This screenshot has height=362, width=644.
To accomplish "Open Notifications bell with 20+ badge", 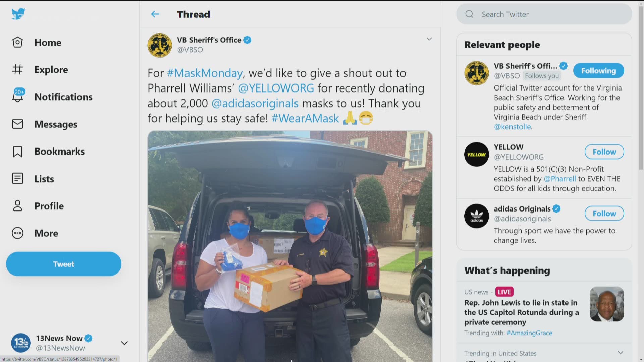I will coord(18,95).
